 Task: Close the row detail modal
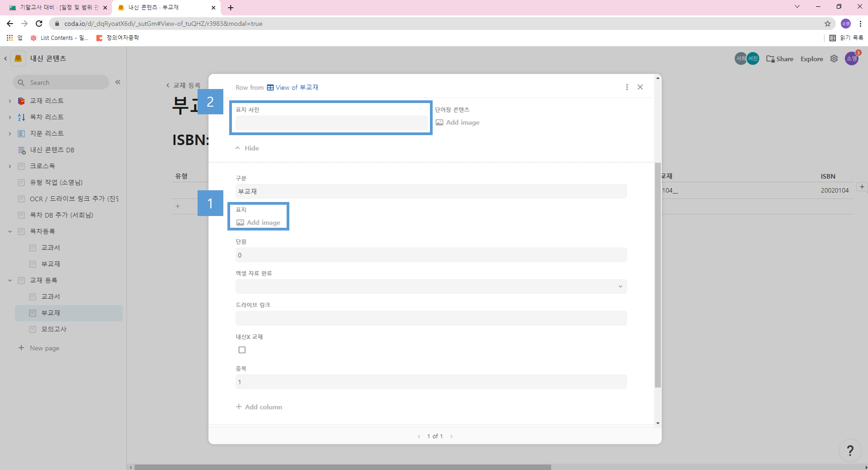(640, 87)
